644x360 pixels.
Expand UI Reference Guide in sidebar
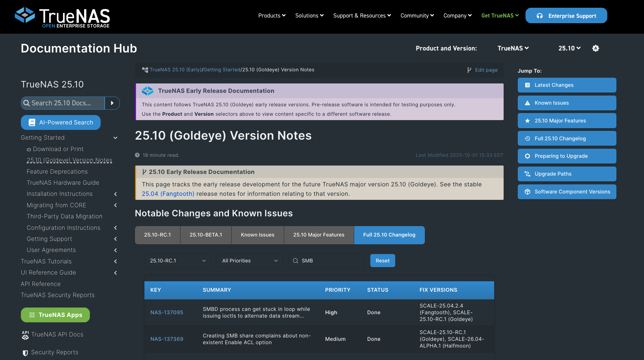(115, 273)
